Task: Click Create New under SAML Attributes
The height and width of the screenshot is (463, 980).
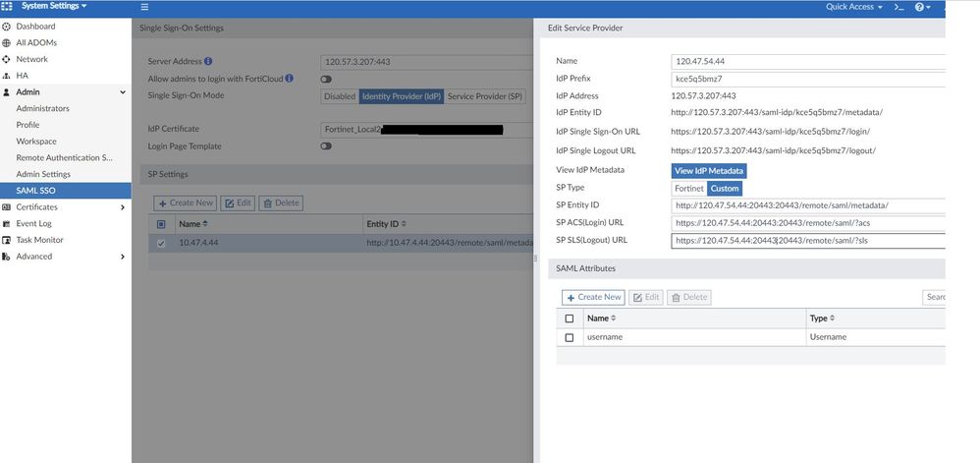Action: click(x=593, y=297)
